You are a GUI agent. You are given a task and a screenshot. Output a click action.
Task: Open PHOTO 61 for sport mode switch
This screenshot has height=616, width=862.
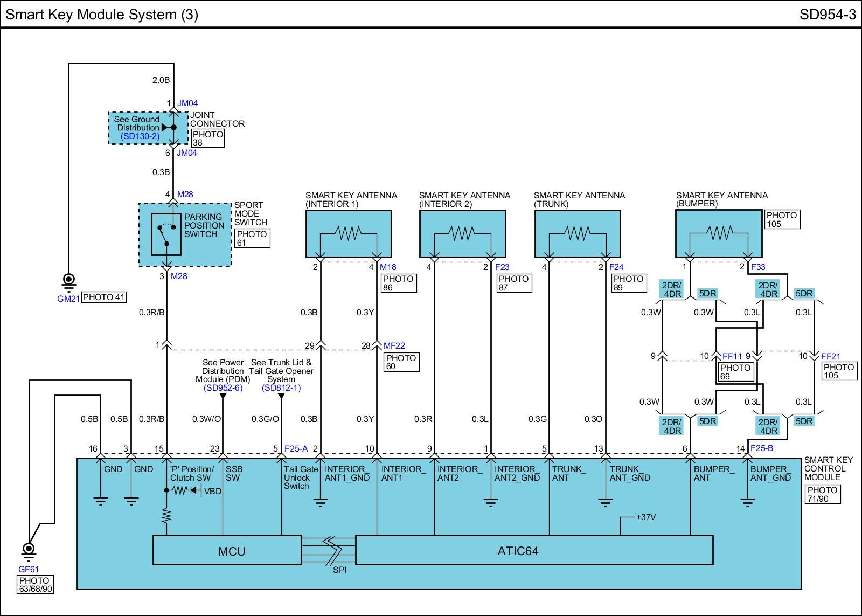point(252,238)
